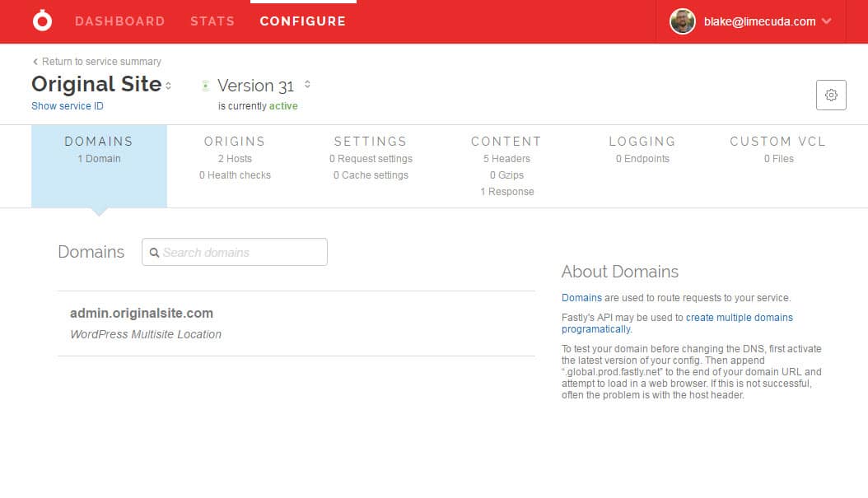The height and width of the screenshot is (498, 868).
Task: Click the 0 Gzips text
Action: pyautogui.click(x=506, y=175)
